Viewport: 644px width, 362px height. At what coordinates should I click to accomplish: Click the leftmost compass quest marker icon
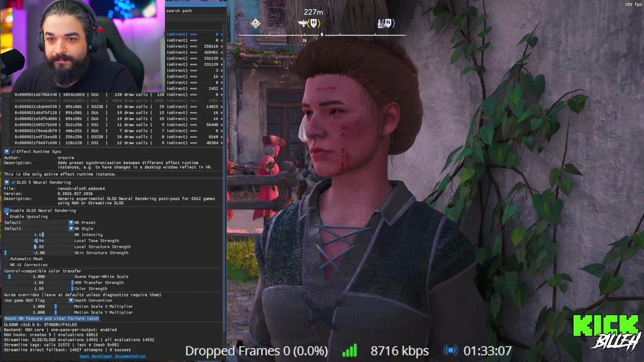pos(256,23)
